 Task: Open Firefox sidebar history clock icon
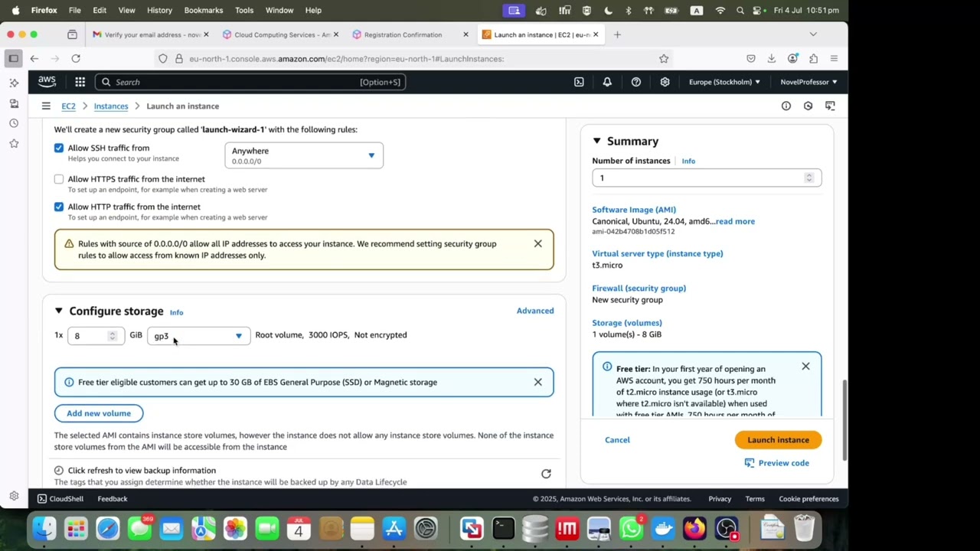click(14, 123)
